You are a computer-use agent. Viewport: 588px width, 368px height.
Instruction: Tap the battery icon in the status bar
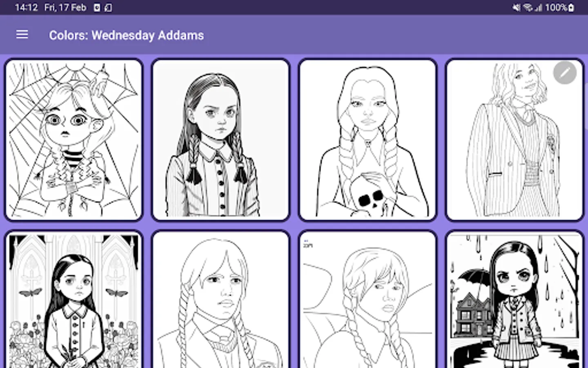pyautogui.click(x=571, y=7)
